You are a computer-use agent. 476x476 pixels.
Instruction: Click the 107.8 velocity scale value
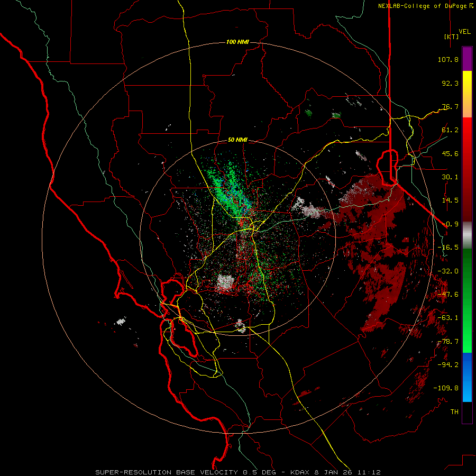tap(448, 59)
